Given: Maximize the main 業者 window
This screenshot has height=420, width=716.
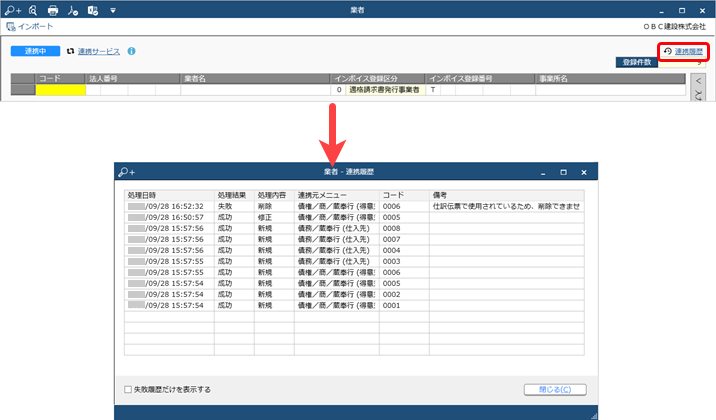Looking at the screenshot, I should click(682, 10).
